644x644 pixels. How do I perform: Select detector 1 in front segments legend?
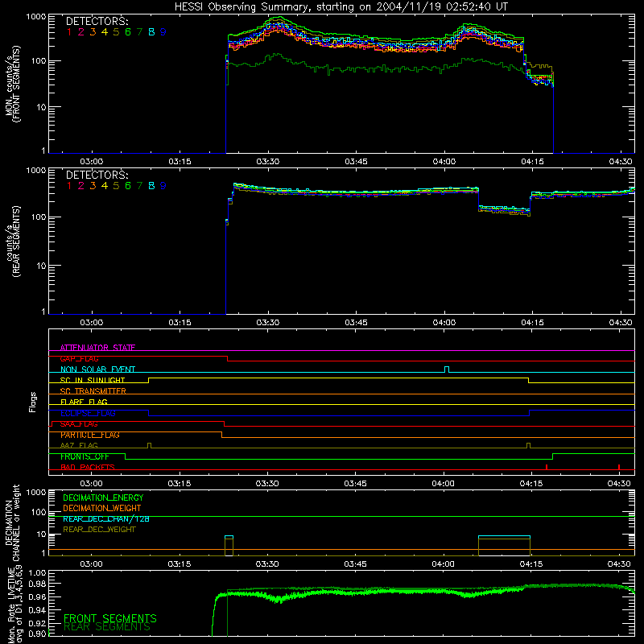coord(69,32)
